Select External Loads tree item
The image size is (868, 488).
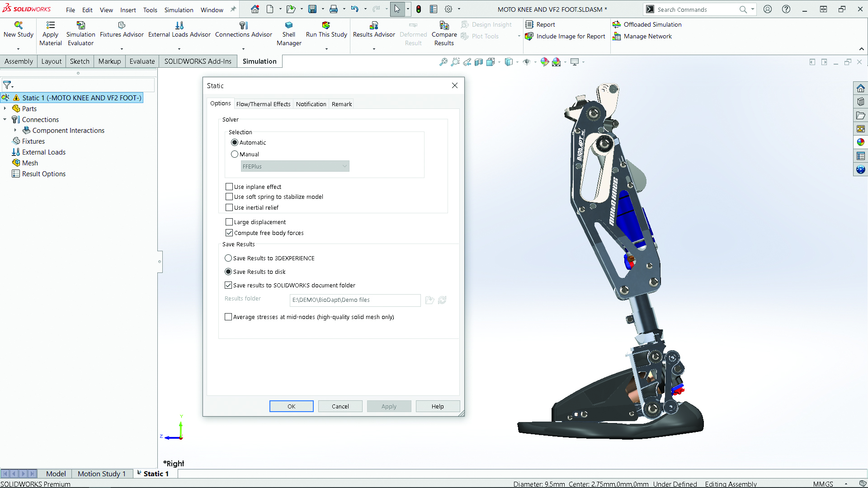(x=43, y=152)
